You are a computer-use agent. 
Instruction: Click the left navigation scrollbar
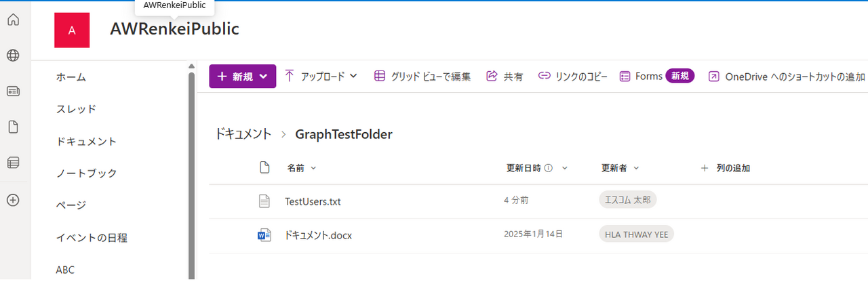(191, 169)
